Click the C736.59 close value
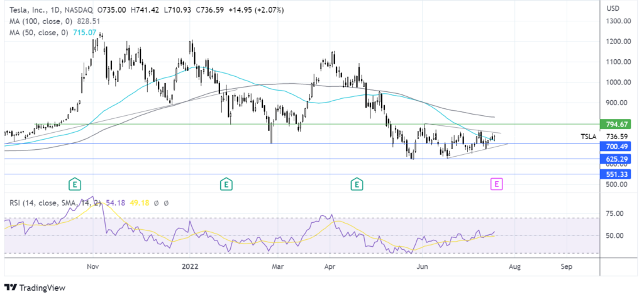Image resolution: width=644 pixels, height=299 pixels. tap(209, 9)
